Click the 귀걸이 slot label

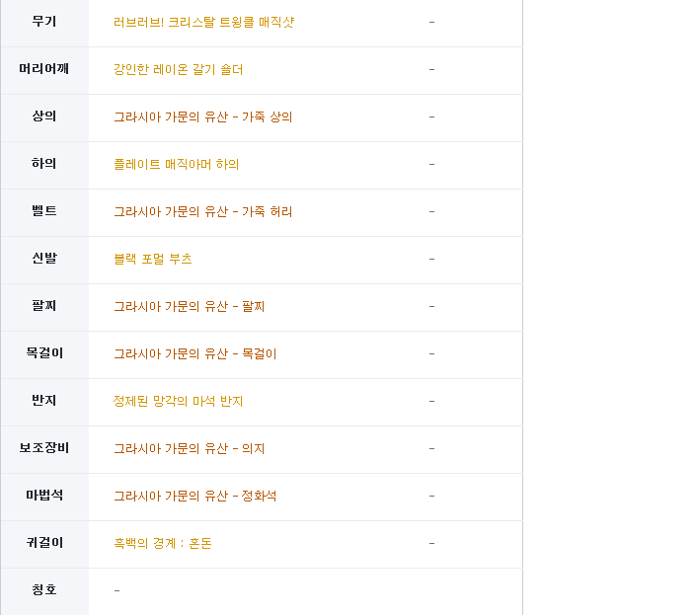pos(44,543)
